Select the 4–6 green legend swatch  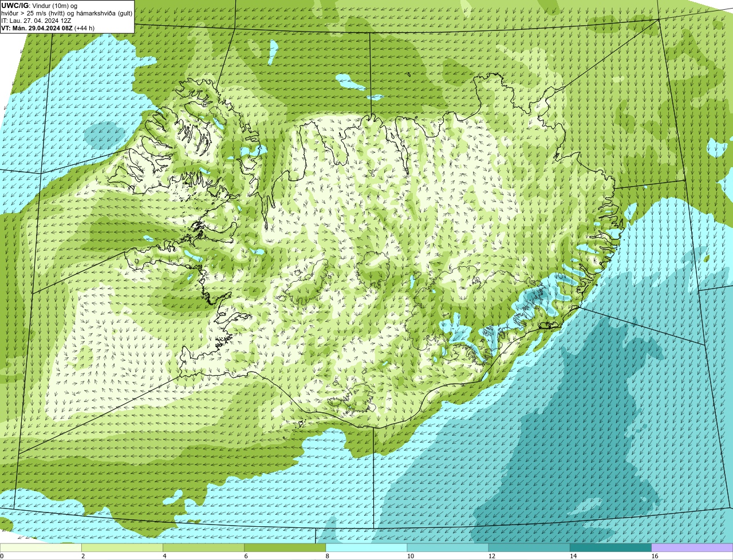coord(203,547)
